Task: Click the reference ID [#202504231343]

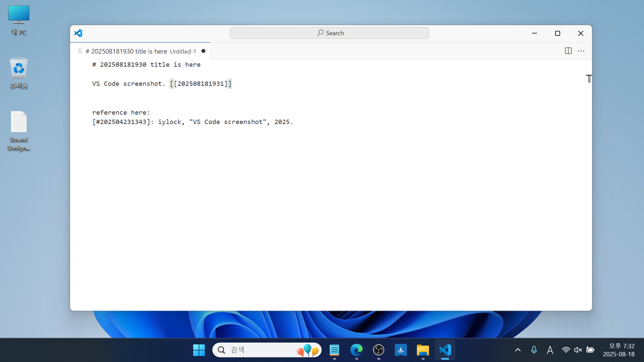Action: 121,122
